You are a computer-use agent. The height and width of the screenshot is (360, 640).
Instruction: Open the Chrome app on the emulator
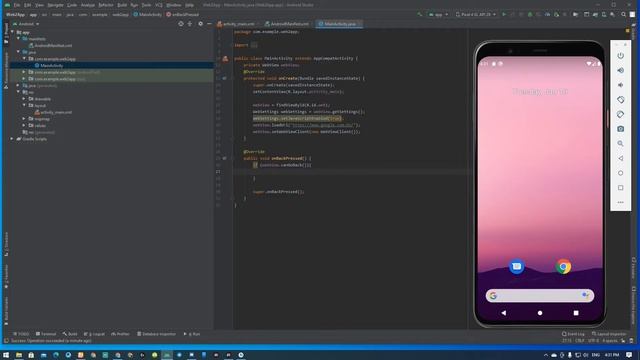563,267
